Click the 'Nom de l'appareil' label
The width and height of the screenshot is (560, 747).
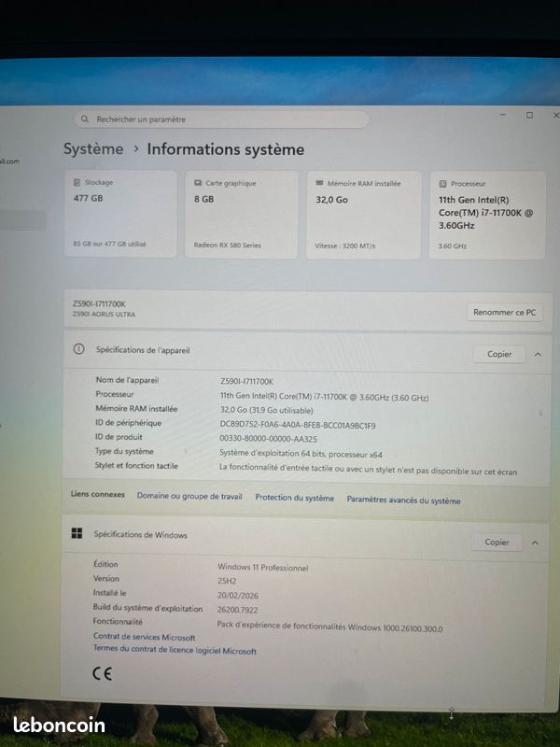tap(127, 380)
